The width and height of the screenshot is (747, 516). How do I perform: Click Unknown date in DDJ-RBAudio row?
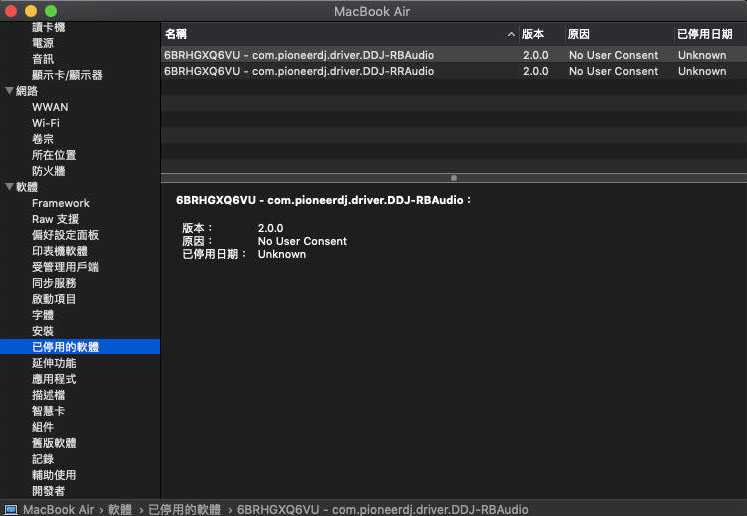(702, 55)
